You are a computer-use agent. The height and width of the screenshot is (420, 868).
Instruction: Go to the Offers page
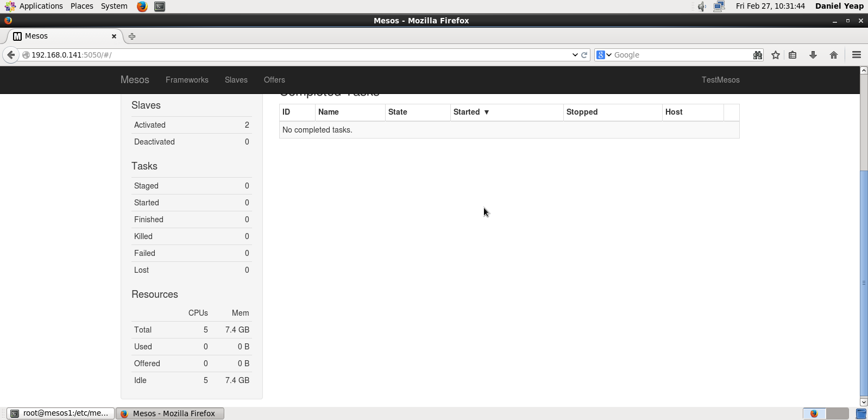(274, 80)
